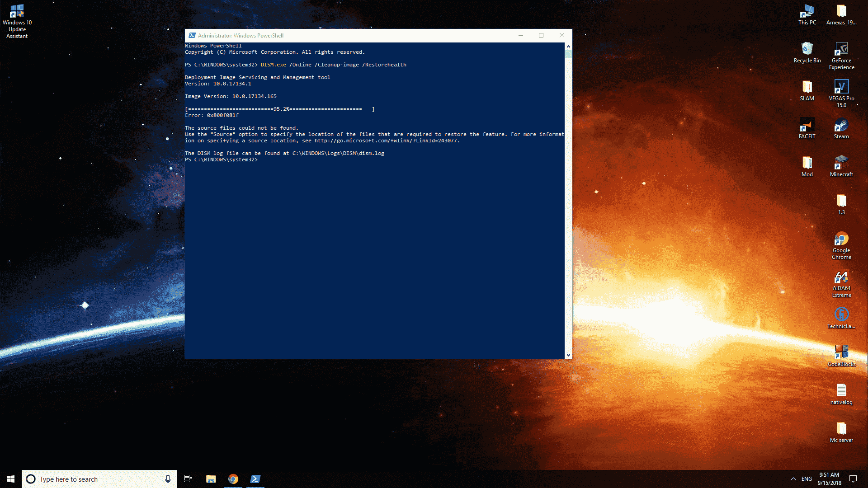The image size is (868, 488).
Task: Click PowerShell scrollbar down arrow
Action: 568,355
